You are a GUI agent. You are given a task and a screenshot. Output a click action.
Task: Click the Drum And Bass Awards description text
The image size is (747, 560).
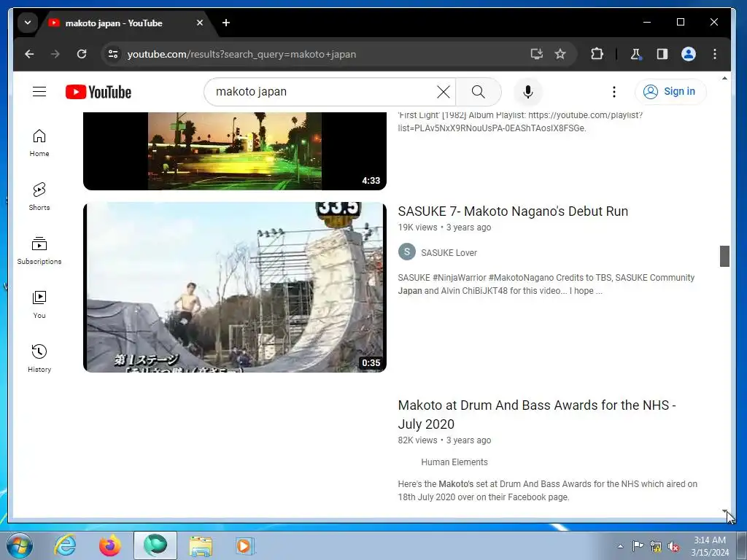[x=547, y=491]
